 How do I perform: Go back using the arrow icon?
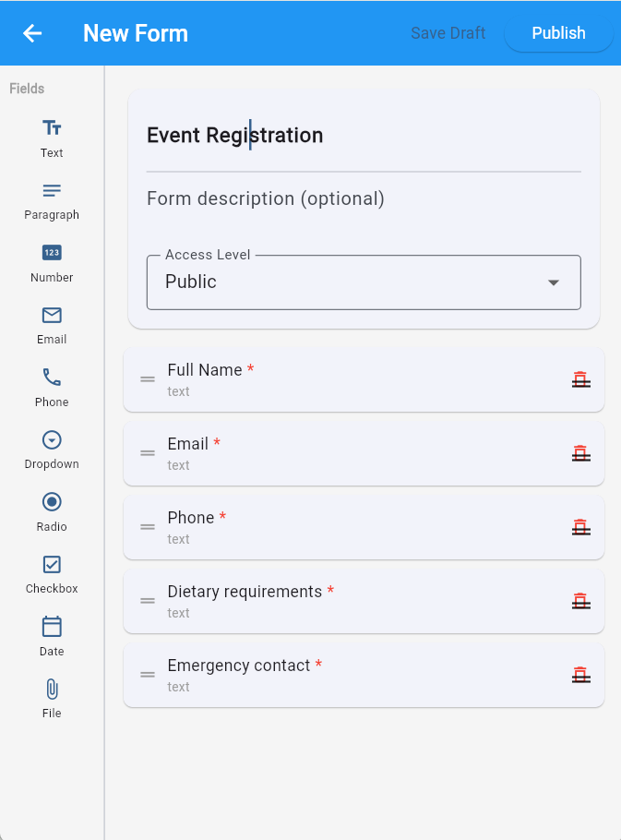coord(32,33)
